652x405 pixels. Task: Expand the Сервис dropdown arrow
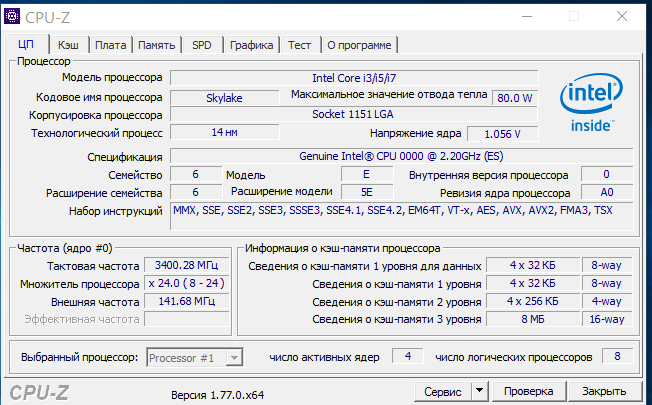point(479,391)
